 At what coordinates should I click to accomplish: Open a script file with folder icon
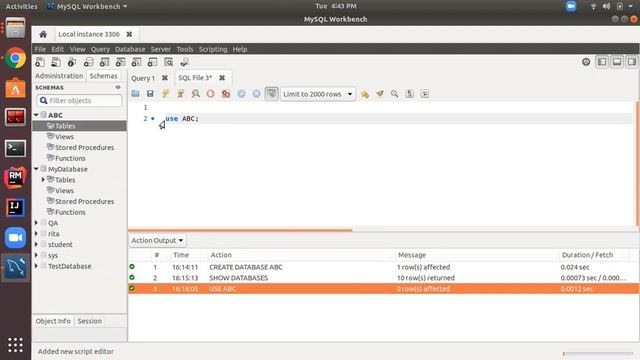[136, 94]
